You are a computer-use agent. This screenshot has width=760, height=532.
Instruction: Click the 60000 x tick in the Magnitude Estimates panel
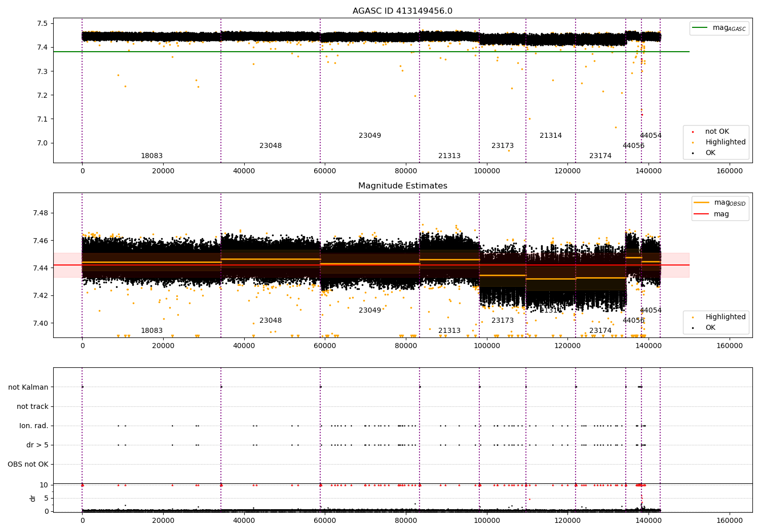click(x=325, y=346)
